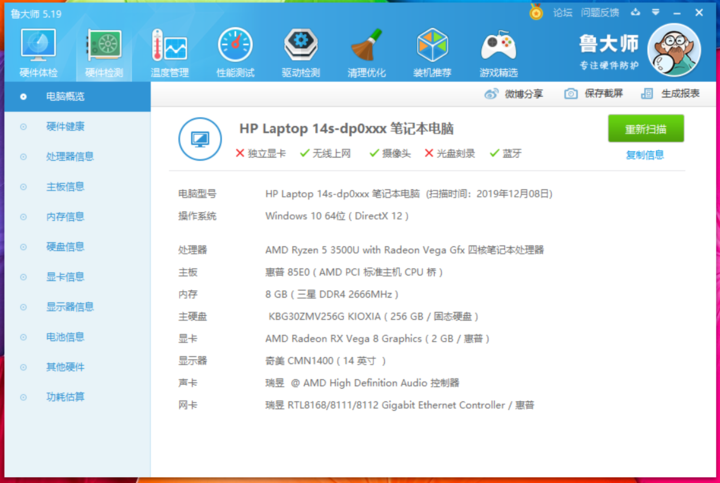Click 保存截屏 save screenshot
Viewport: 720px width, 483px height.
(603, 94)
